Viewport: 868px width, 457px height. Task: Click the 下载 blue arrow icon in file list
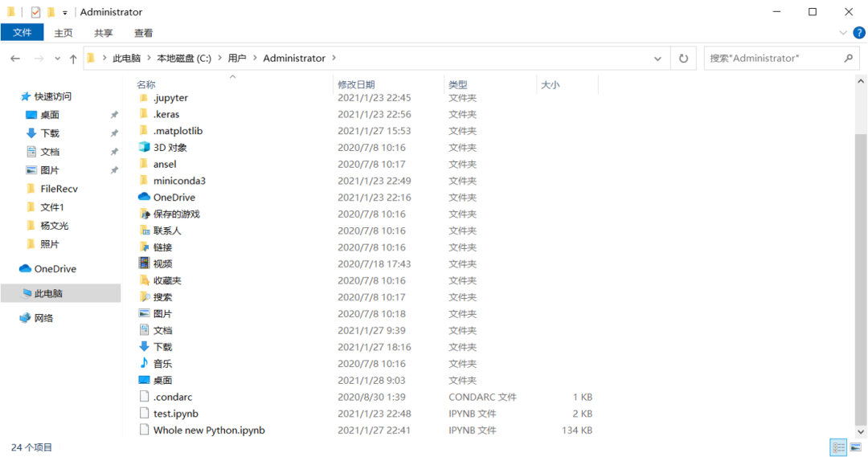(144, 346)
